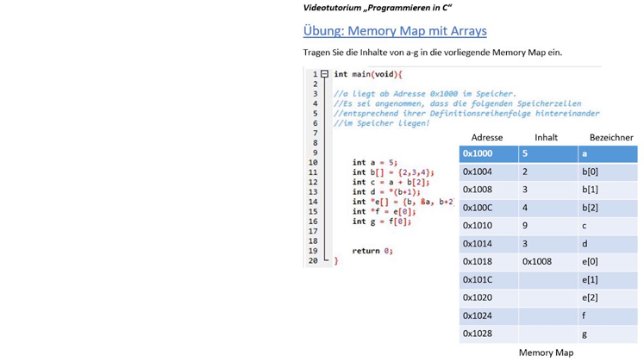Open the 'Übung: Memory Map mit Arrays' heading link
This screenshot has height=362, width=644.
(395, 31)
